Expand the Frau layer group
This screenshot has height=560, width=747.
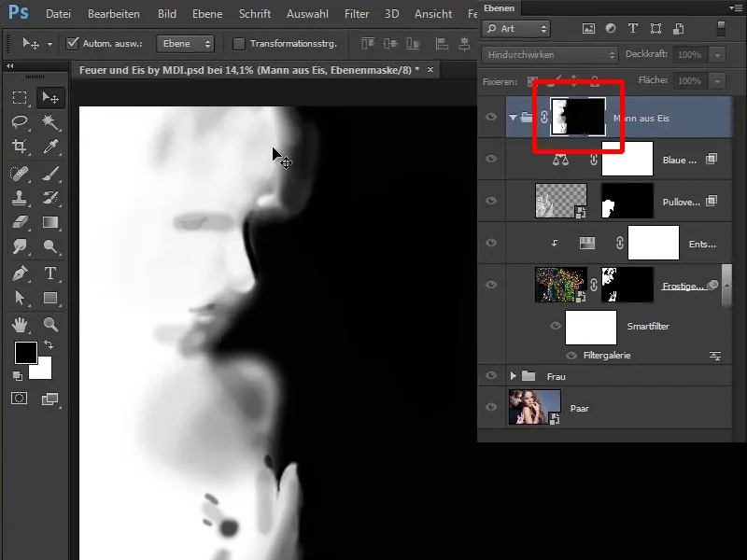tap(513, 376)
